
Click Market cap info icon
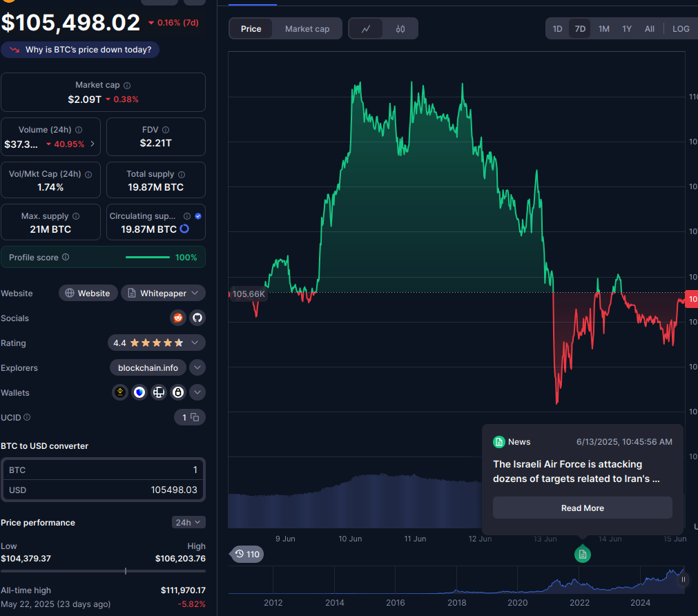pyautogui.click(x=127, y=86)
